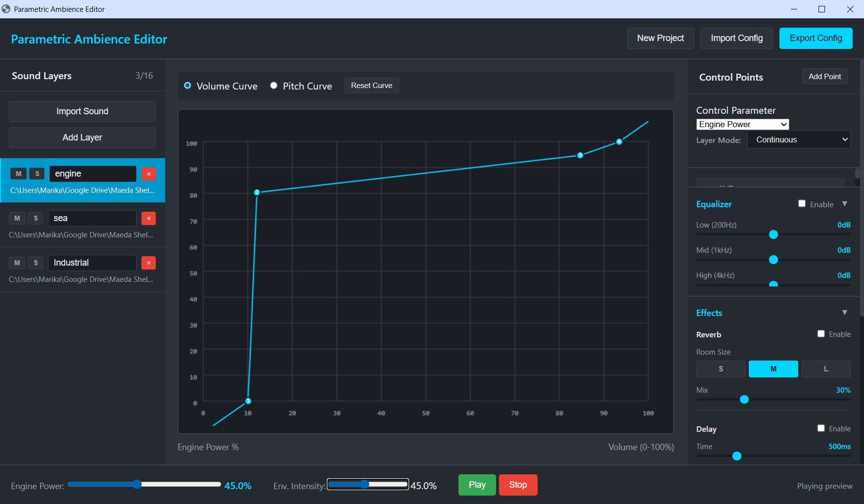Viewport: 864px width, 504px height.
Task: Select curve control point 4
Action: tap(619, 142)
